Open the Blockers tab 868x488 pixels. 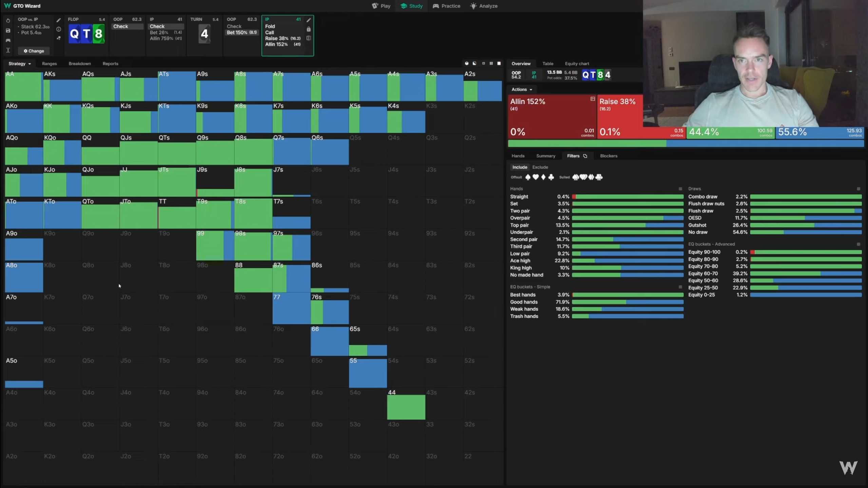609,156
